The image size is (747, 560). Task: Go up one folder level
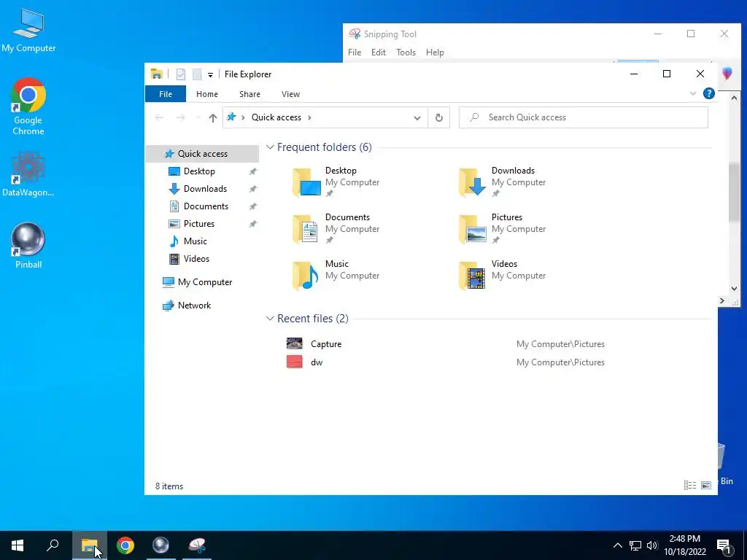(213, 117)
